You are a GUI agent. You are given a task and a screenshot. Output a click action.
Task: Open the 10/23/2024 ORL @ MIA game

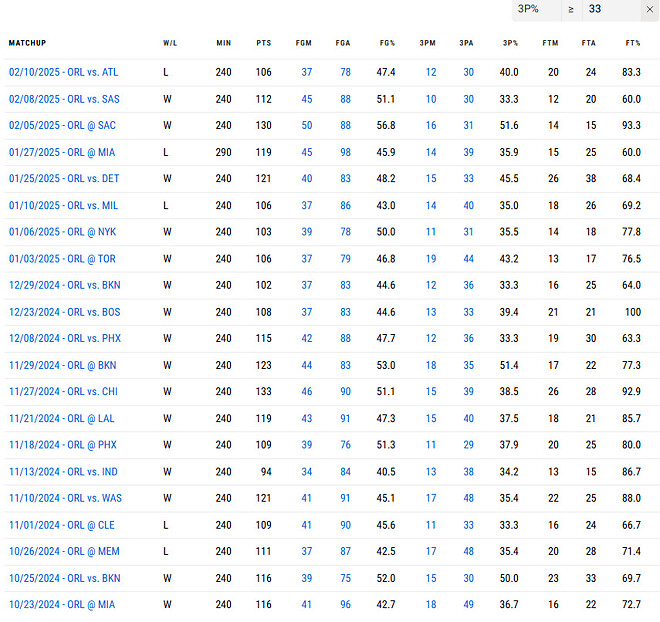click(x=62, y=605)
